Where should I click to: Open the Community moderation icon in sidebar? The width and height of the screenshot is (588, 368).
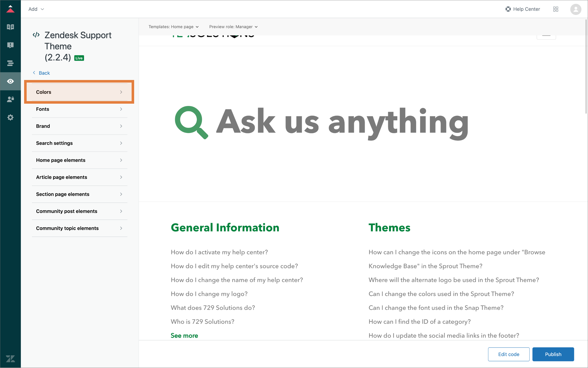(x=10, y=45)
